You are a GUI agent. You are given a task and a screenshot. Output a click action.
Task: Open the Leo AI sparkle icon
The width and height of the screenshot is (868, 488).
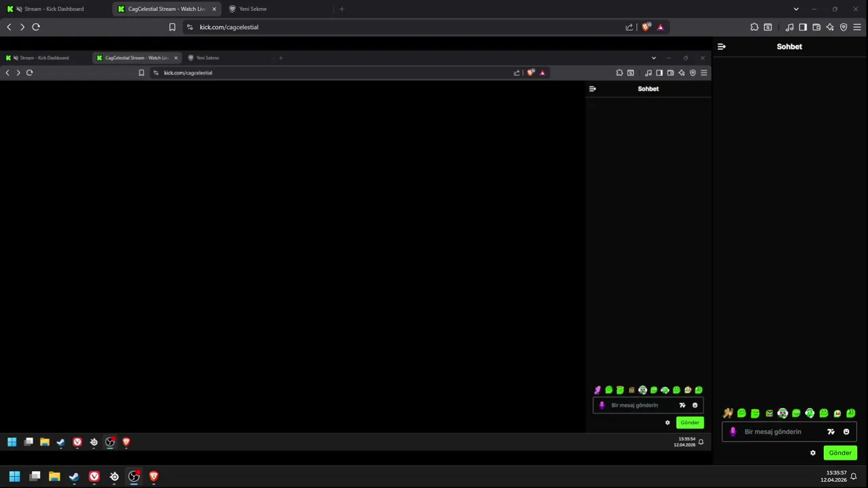830,27
